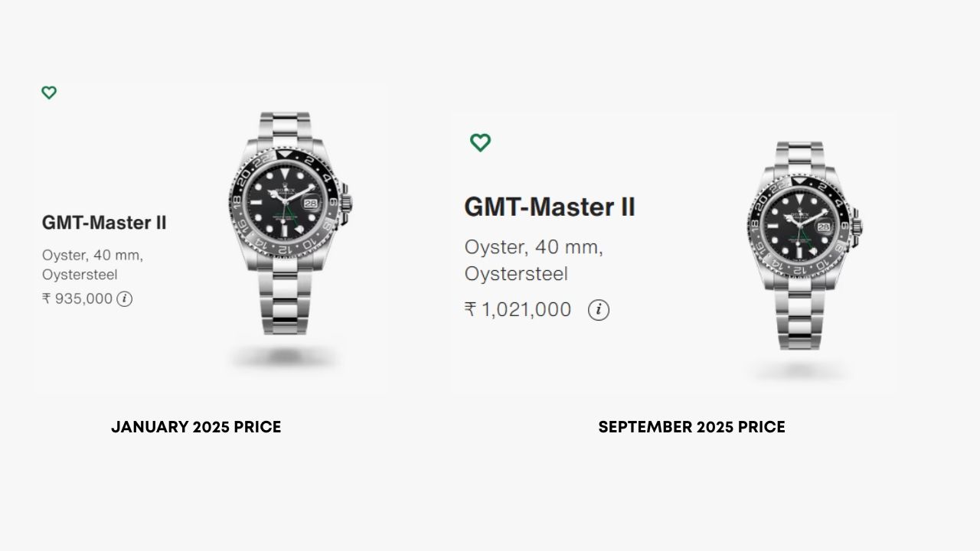Click Oystersteel text above ₹ 1,021,000 price
This screenshot has height=551, width=980.
pos(516,274)
